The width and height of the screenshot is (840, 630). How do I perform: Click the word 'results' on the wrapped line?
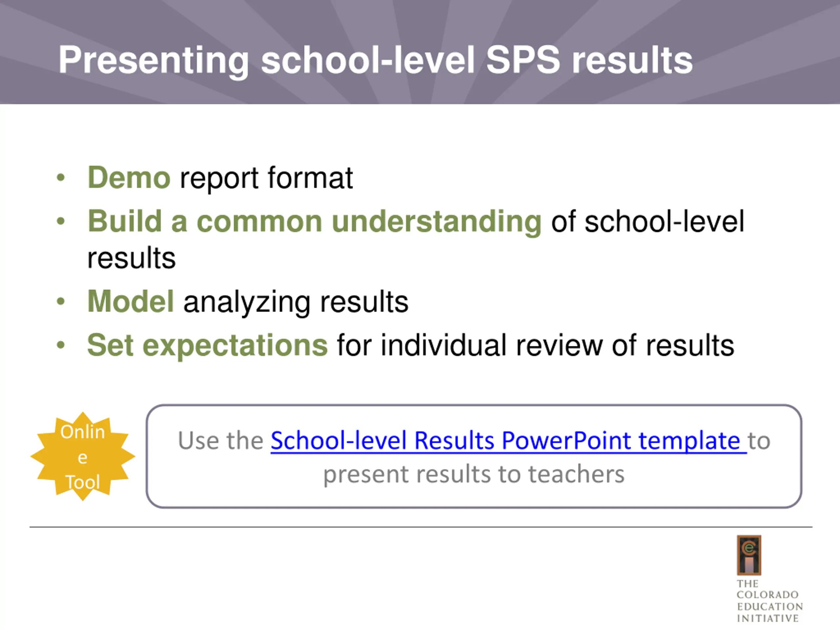pos(131,258)
